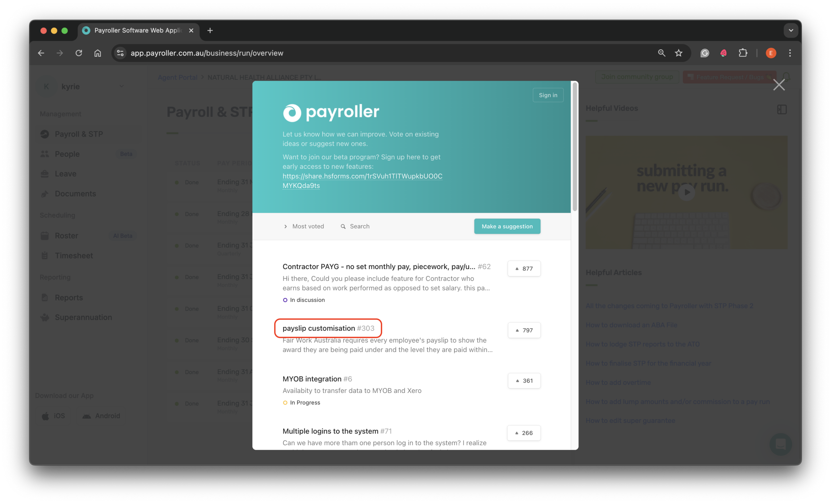This screenshot has width=831, height=504.
Task: Open the People section in the sidebar
Action: coord(68,154)
